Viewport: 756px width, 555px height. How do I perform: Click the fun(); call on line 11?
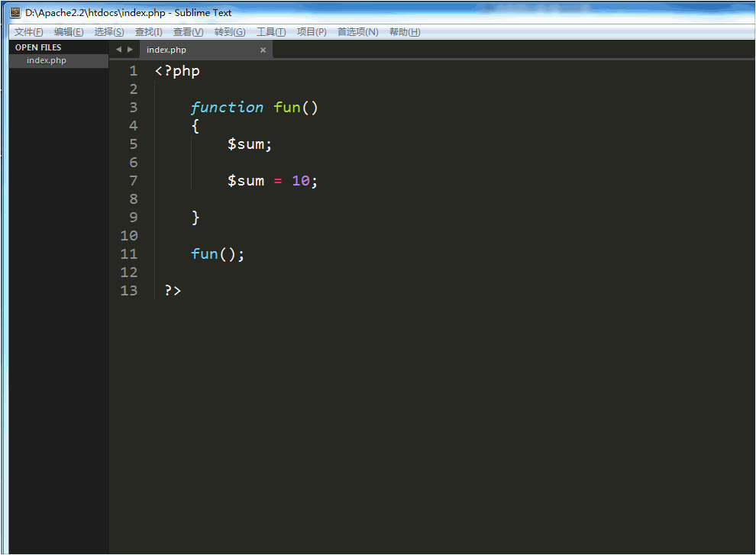pos(218,254)
